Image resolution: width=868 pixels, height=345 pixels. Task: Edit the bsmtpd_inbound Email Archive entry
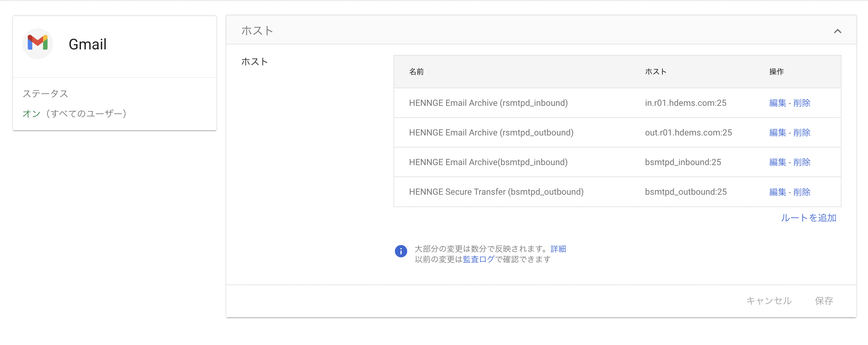778,162
